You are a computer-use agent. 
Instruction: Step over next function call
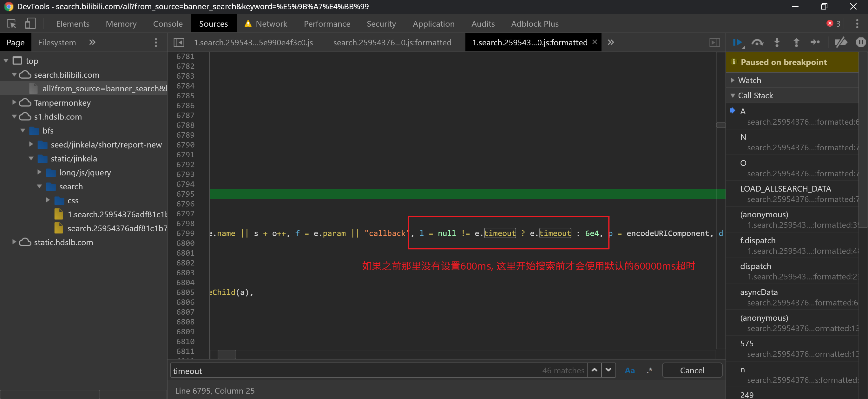(757, 42)
